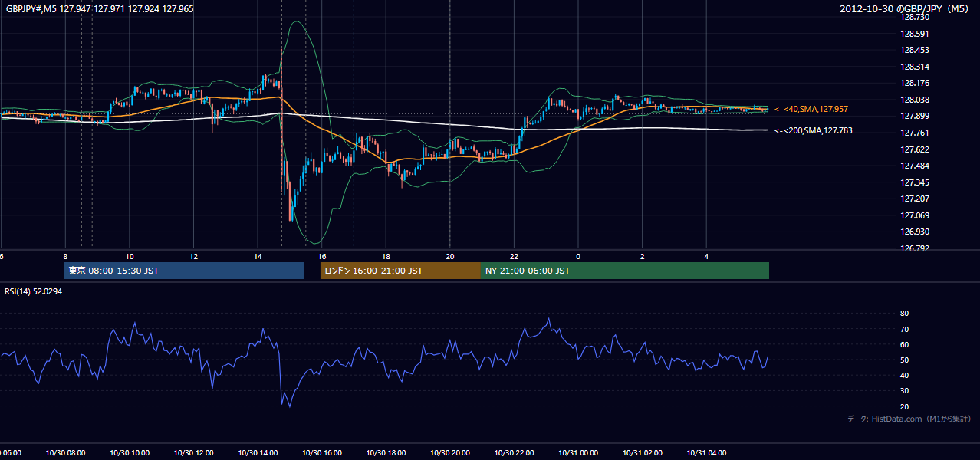The width and height of the screenshot is (980, 460).
Task: Select the NY 21:00-06:00 JST session bar
Action: (625, 271)
